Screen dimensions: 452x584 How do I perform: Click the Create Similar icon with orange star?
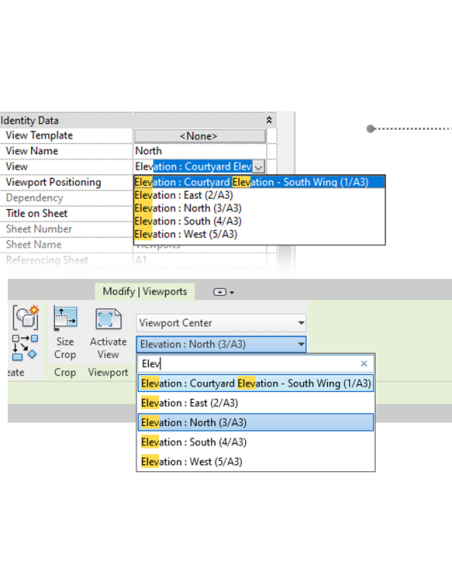click(25, 317)
